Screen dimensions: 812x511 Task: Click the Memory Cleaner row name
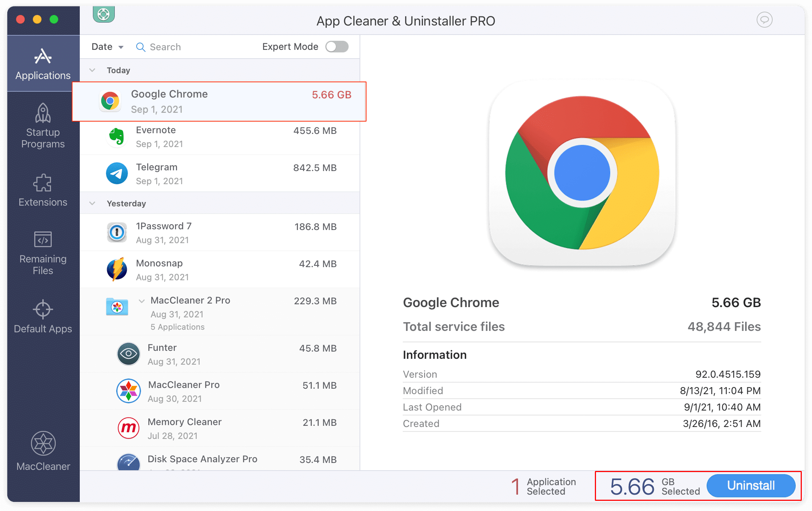click(185, 422)
